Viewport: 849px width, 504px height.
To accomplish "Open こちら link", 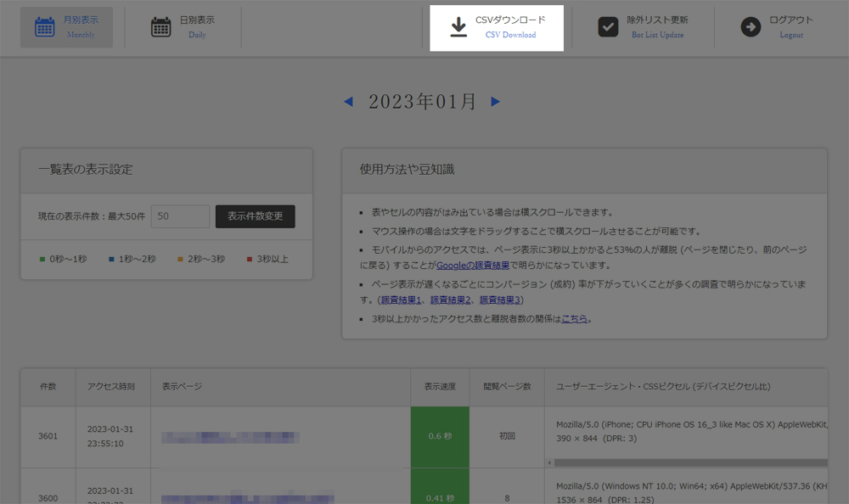I will (575, 319).
